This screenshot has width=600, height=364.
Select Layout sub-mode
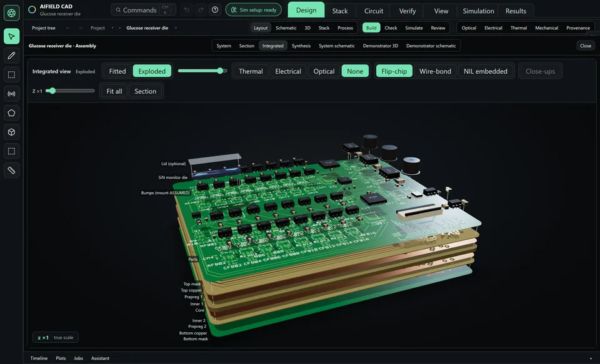[261, 28]
